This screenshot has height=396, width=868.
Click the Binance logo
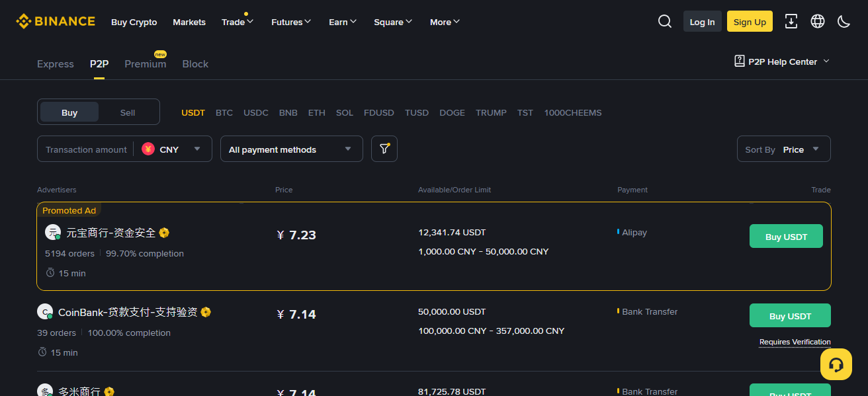pos(56,21)
